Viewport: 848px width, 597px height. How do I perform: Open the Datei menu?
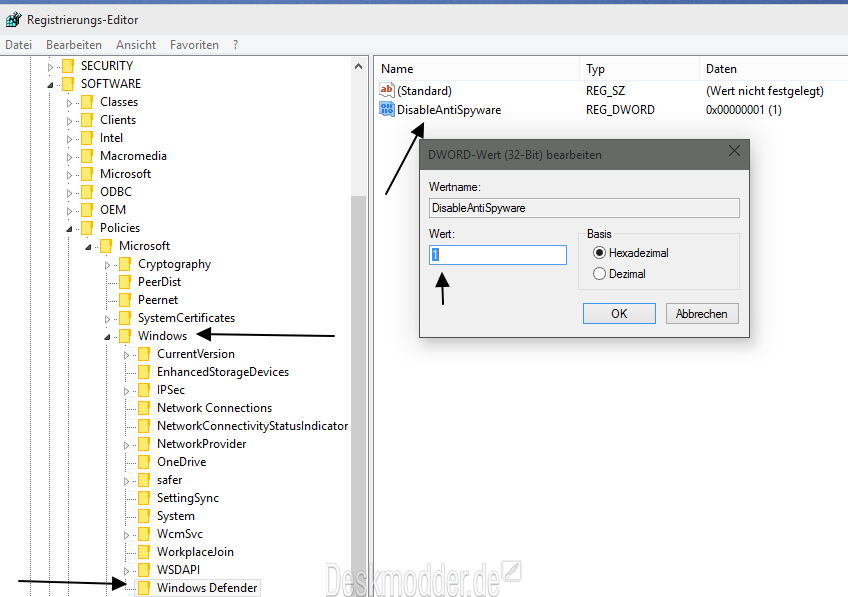pyautogui.click(x=18, y=45)
